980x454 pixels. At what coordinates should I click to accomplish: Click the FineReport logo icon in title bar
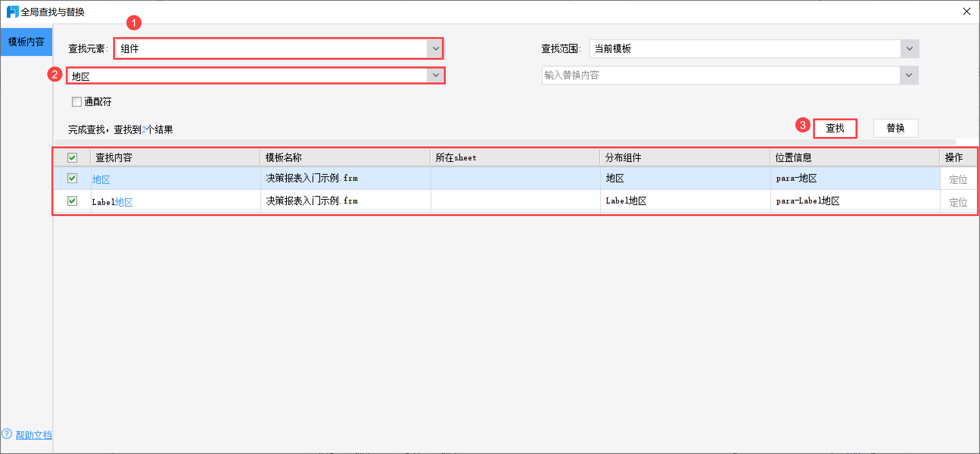coord(12,12)
